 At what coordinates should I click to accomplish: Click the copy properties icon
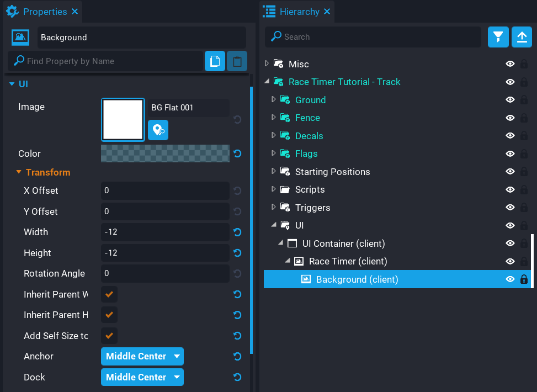pyautogui.click(x=215, y=61)
